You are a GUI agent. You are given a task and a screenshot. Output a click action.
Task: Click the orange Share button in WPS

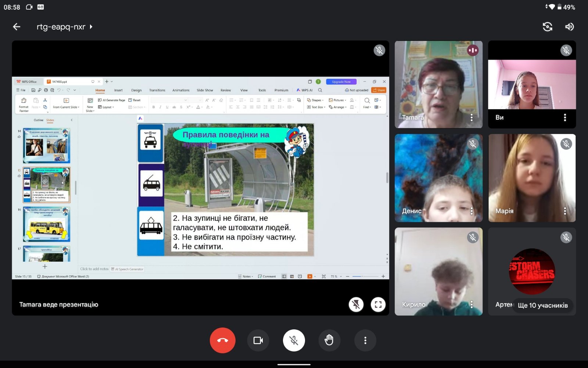(379, 90)
